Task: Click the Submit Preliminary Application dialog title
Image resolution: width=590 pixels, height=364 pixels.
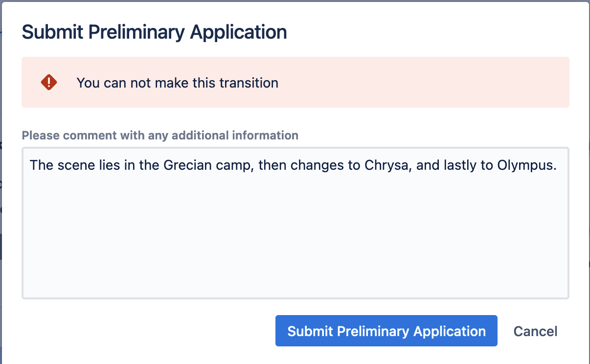Action: (x=155, y=32)
